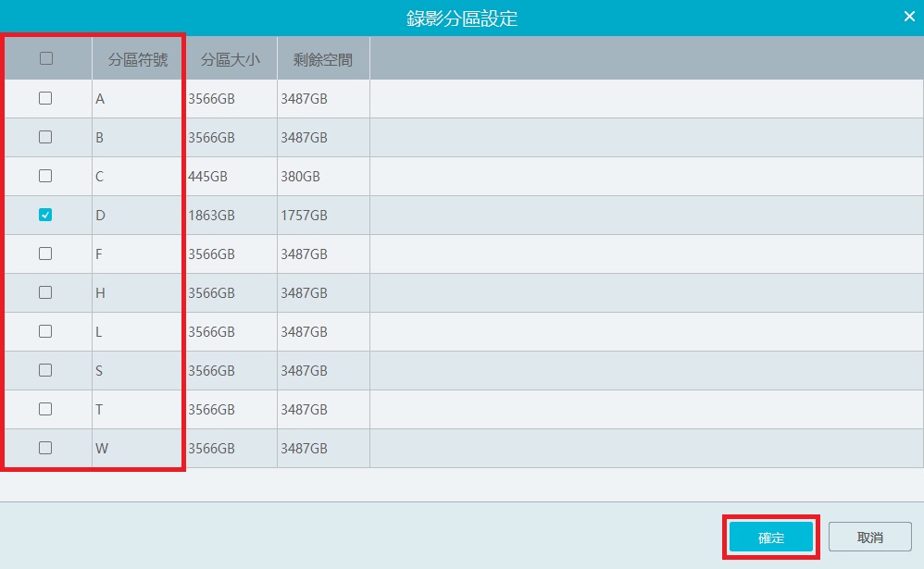924x569 pixels.
Task: Confirm with the 確定 button
Action: [x=771, y=538]
